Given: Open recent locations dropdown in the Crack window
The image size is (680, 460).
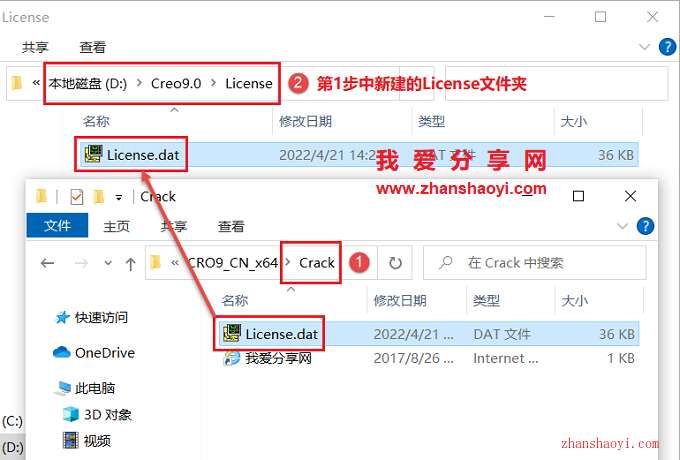Looking at the screenshot, I should pyautogui.click(x=108, y=263).
